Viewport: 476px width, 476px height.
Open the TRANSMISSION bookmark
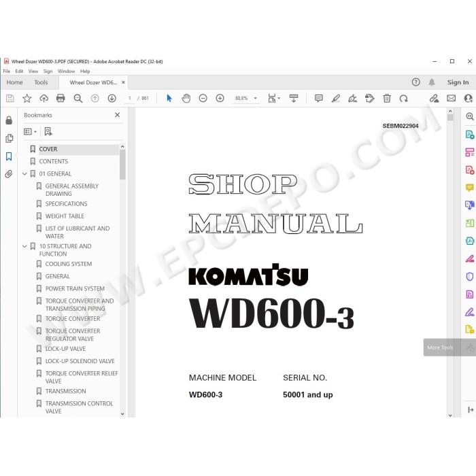tap(65, 391)
